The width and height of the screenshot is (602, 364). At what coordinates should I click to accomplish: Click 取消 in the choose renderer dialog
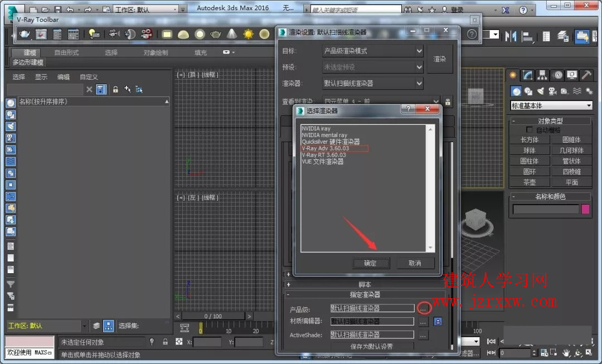(x=415, y=263)
